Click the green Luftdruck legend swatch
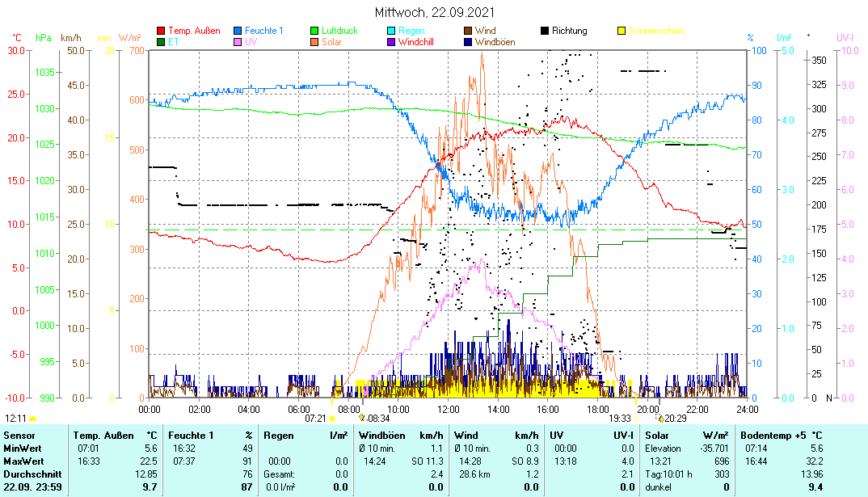Image resolution: width=868 pixels, height=497 pixels. (x=314, y=31)
